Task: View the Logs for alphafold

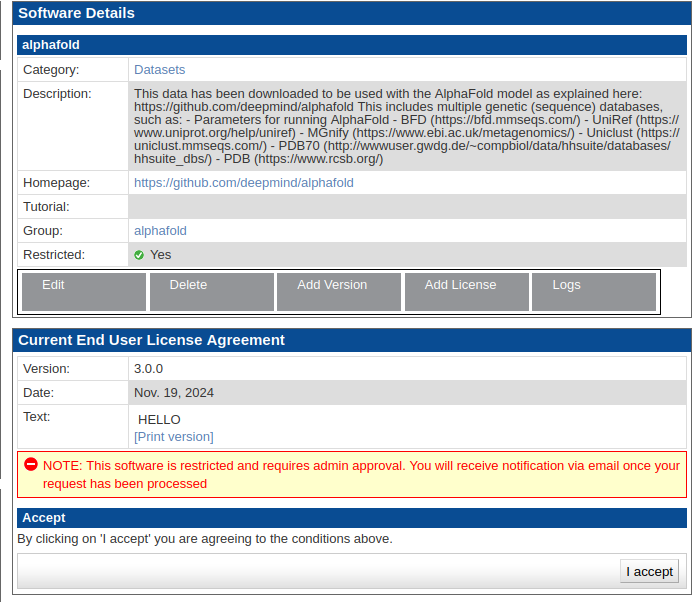Action: pyautogui.click(x=593, y=291)
